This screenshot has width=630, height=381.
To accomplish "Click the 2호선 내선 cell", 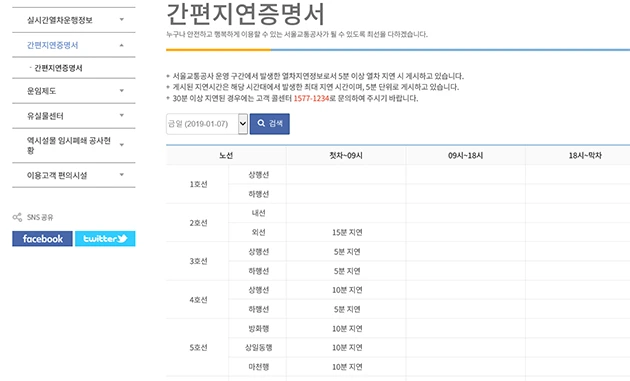I will click(258, 213).
